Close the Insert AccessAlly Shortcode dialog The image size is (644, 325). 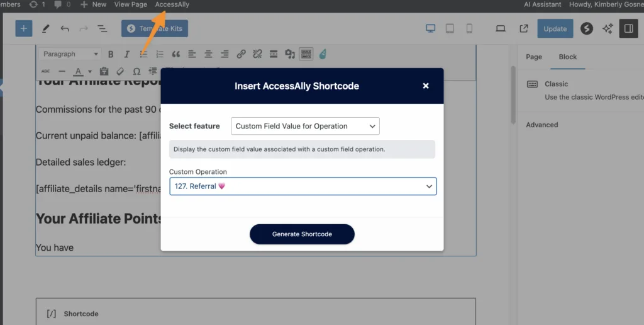pyautogui.click(x=426, y=86)
